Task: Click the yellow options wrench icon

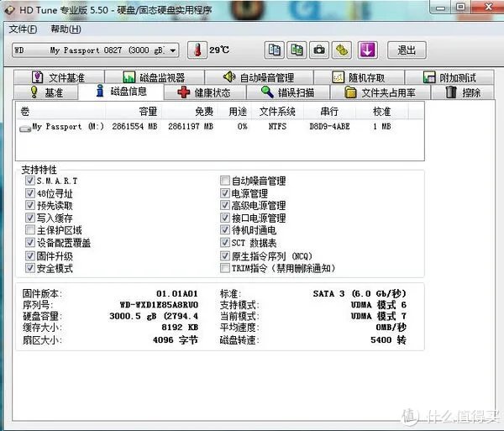Action: (342, 50)
